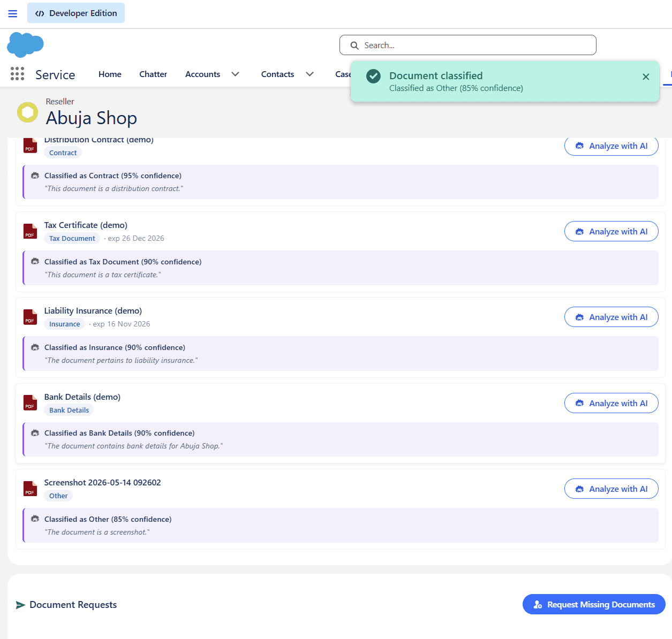Click the Insurance type badge

64,324
